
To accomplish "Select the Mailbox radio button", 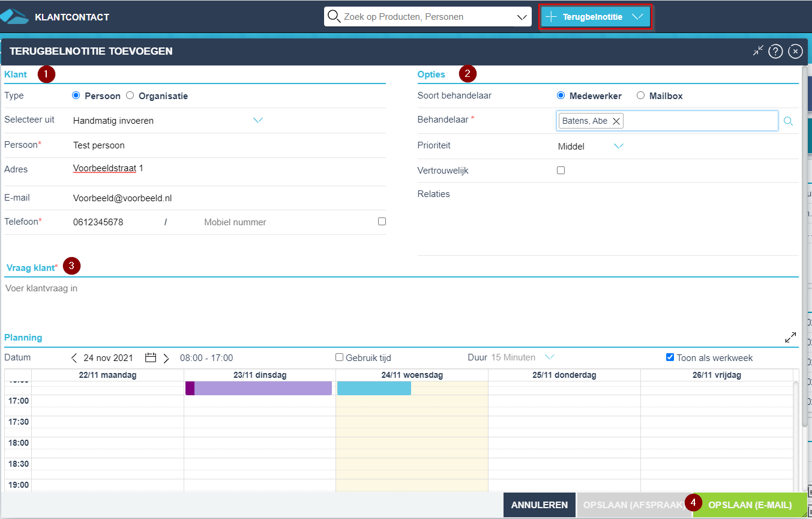I will (x=640, y=96).
